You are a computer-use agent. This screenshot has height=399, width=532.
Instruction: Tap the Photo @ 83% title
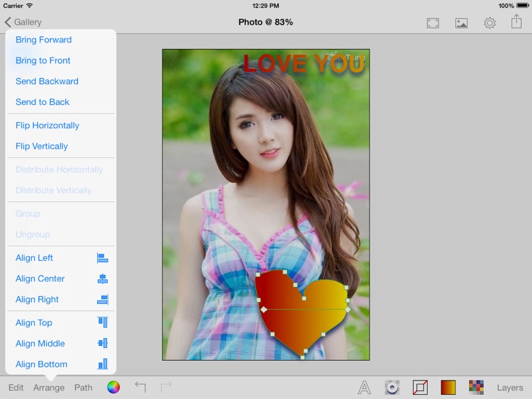click(266, 22)
